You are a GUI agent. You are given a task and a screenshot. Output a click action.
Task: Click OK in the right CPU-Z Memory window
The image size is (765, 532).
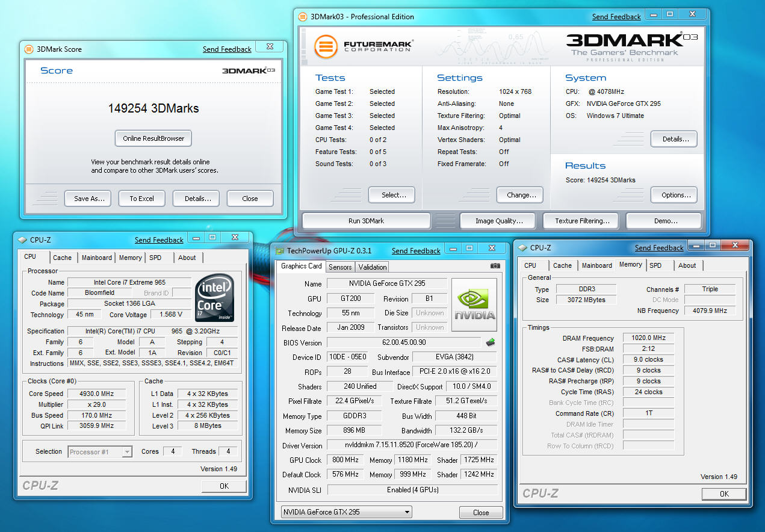pyautogui.click(x=724, y=494)
